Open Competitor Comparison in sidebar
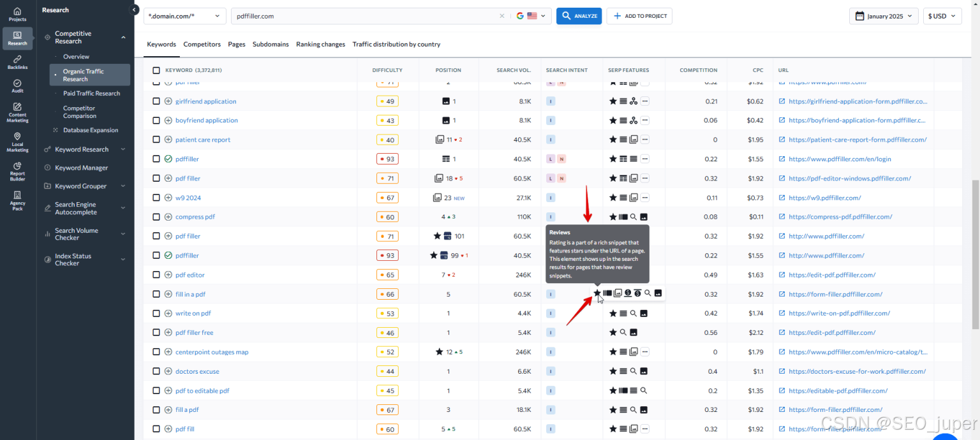The width and height of the screenshot is (980, 440). [x=79, y=112]
